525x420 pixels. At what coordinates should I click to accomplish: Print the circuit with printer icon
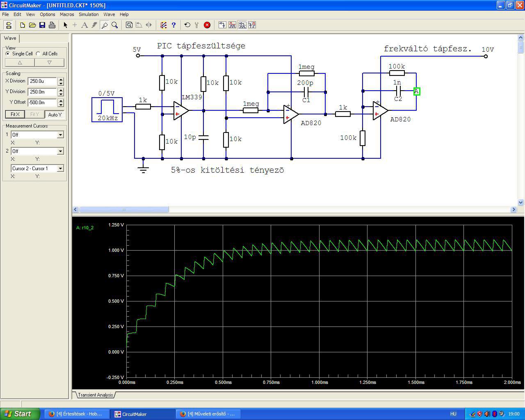(x=52, y=25)
